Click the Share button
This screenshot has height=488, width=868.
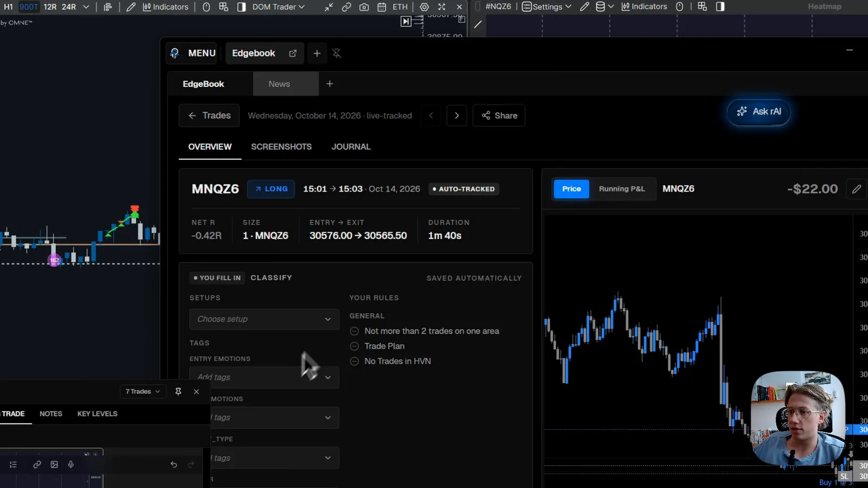coord(499,115)
